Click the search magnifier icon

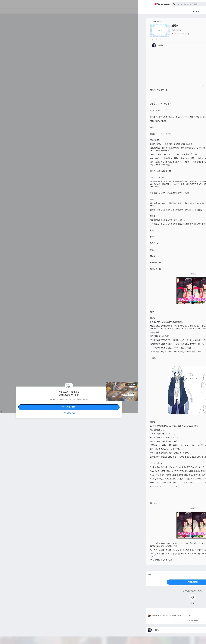[174, 4]
